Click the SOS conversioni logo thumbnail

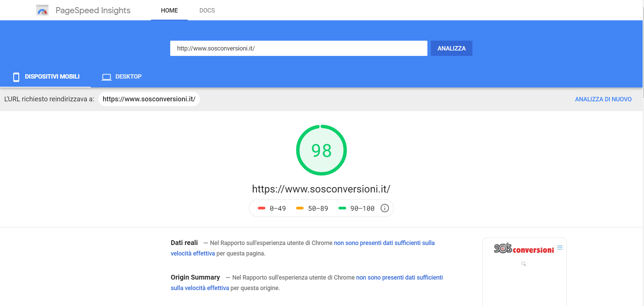(524, 248)
